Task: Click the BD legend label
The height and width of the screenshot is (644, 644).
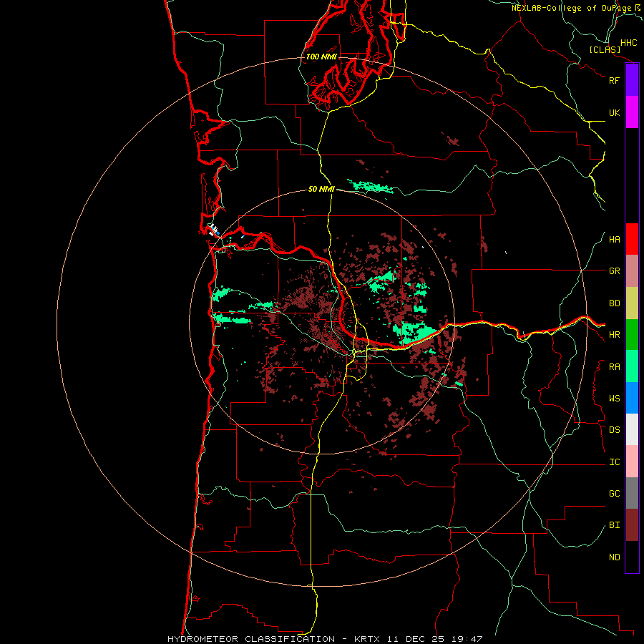Action: 614,303
